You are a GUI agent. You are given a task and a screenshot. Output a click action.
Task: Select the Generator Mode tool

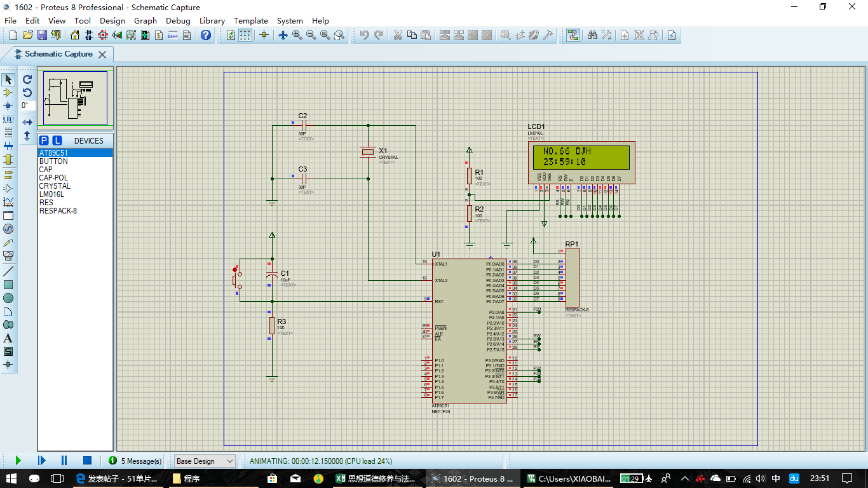click(8, 229)
